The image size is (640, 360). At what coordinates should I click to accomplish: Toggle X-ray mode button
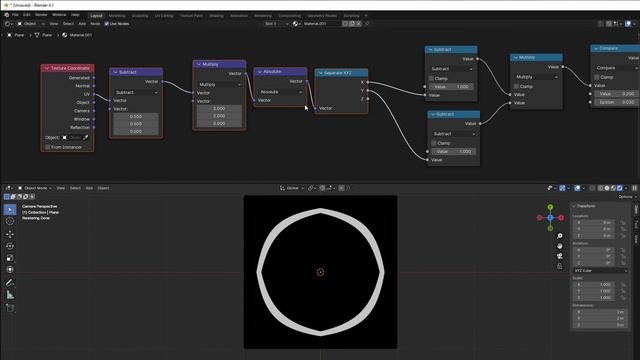(x=592, y=188)
